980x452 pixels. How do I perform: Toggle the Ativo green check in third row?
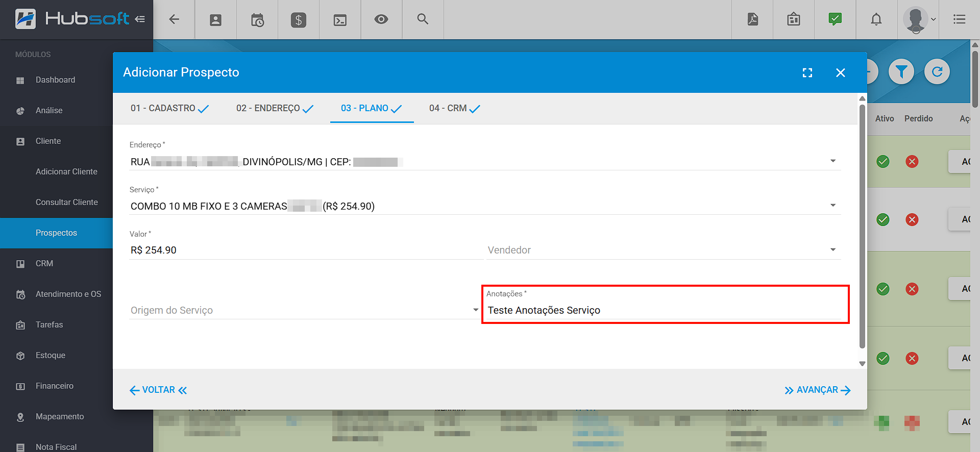point(883,289)
